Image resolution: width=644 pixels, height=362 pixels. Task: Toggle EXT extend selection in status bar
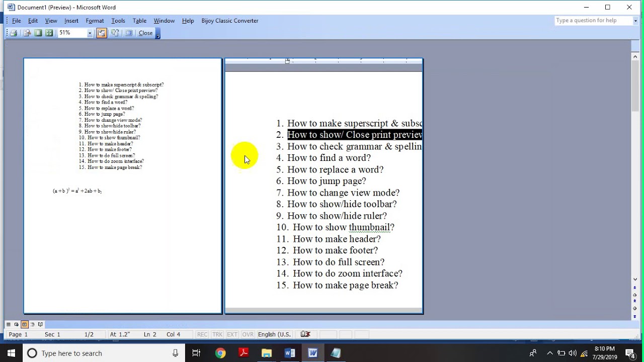coord(232,334)
